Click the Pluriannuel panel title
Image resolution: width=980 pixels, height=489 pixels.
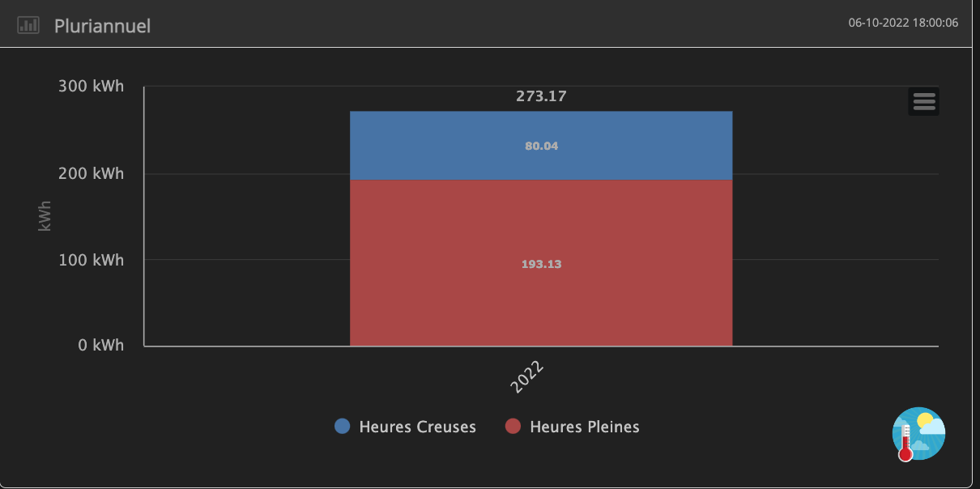(x=102, y=26)
